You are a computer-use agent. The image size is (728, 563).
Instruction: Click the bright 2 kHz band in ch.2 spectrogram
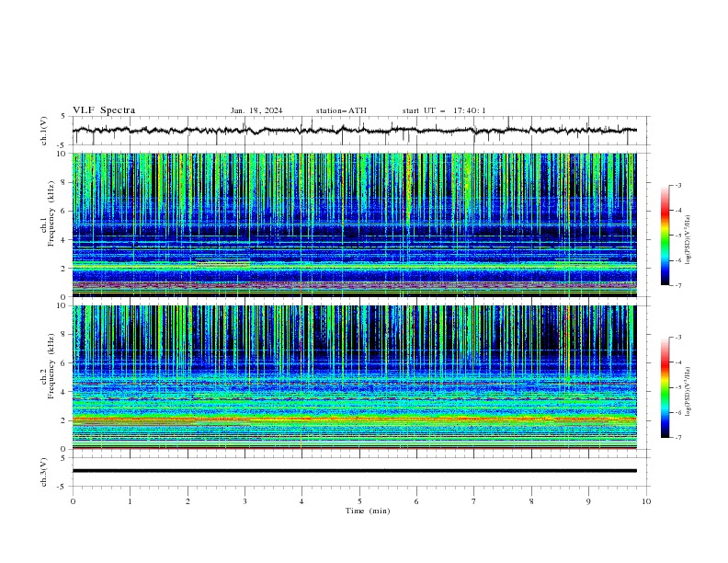point(354,419)
